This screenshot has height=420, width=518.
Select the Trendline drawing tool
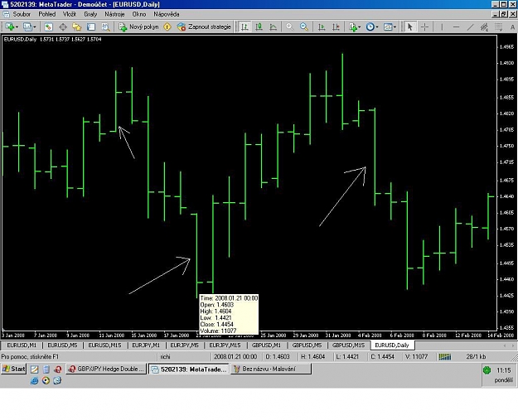click(x=471, y=27)
